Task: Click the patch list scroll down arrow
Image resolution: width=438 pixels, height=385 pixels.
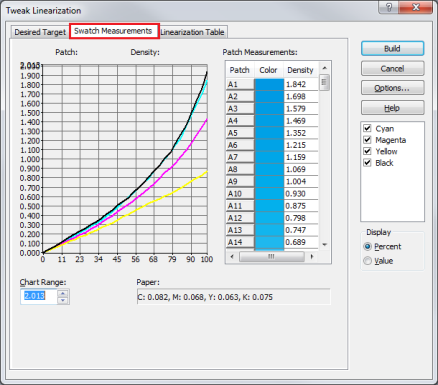Action: coord(325,245)
